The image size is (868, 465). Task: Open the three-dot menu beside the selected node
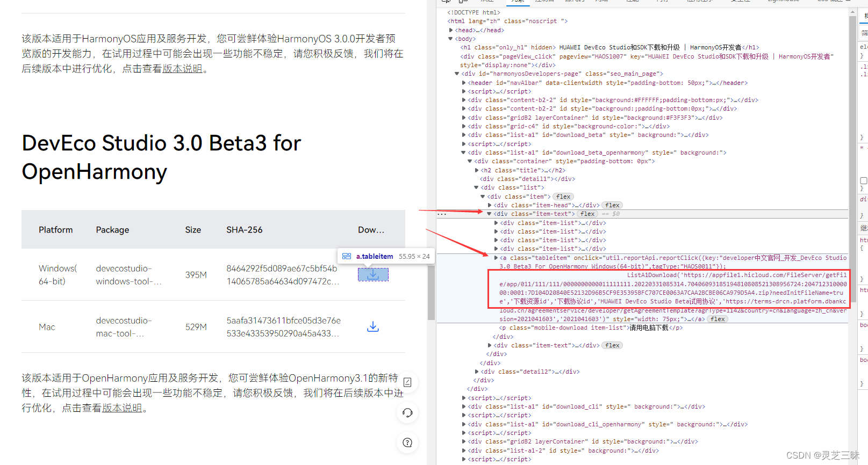point(442,214)
